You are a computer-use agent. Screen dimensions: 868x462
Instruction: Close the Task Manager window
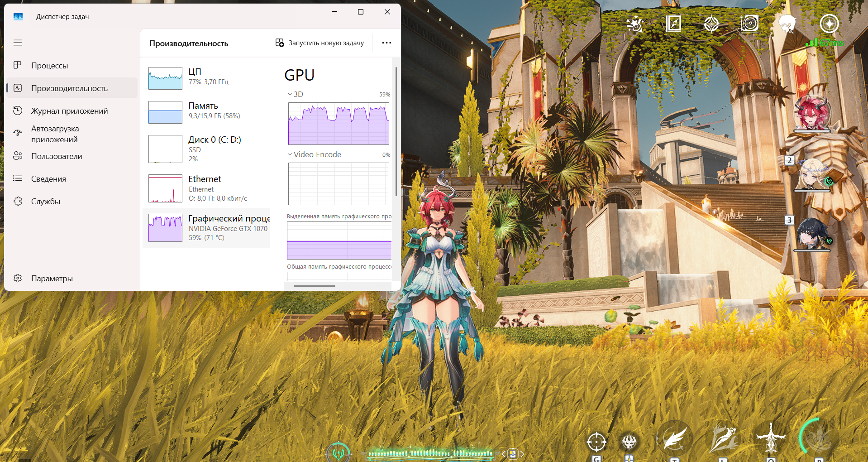tap(387, 12)
